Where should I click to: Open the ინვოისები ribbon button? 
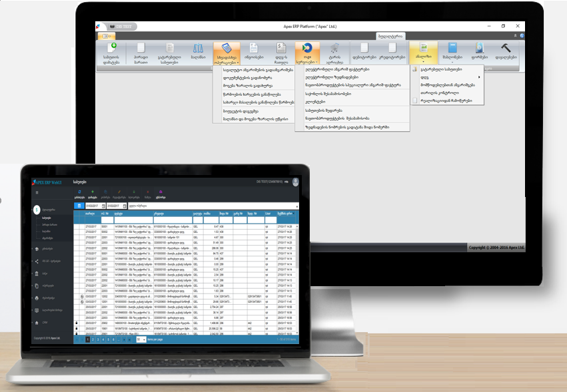click(x=254, y=51)
